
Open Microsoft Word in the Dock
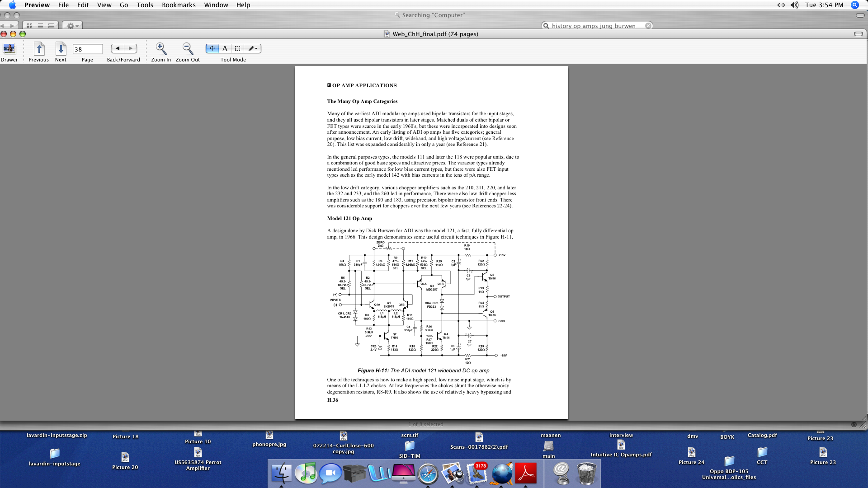click(379, 473)
